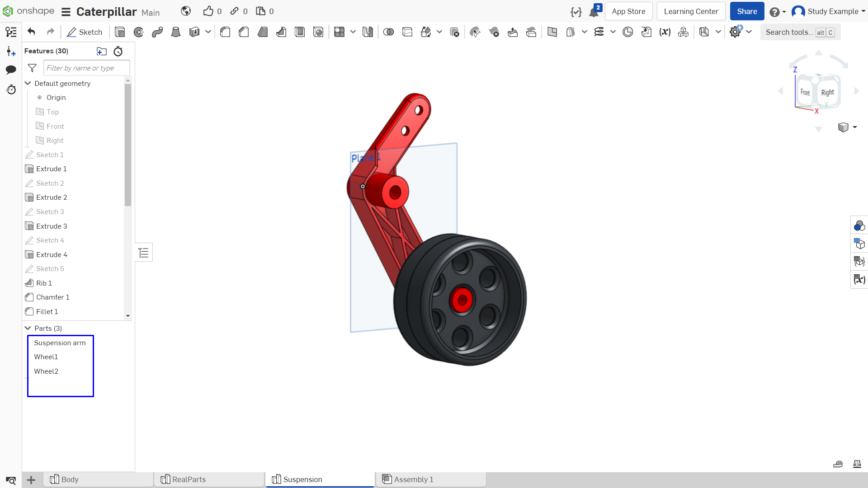
Task: Click the Share button
Action: [x=747, y=11]
